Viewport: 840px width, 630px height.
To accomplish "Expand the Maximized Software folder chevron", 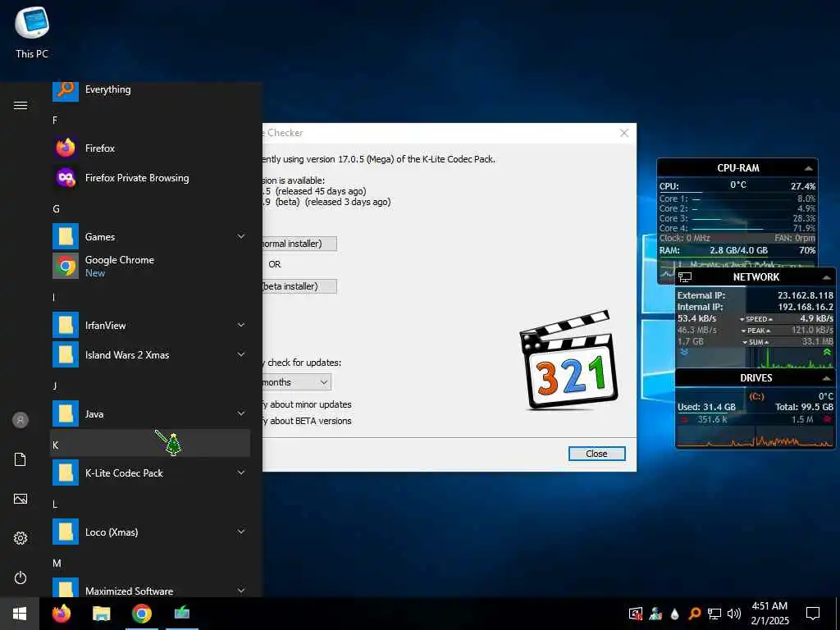I will tap(241, 591).
